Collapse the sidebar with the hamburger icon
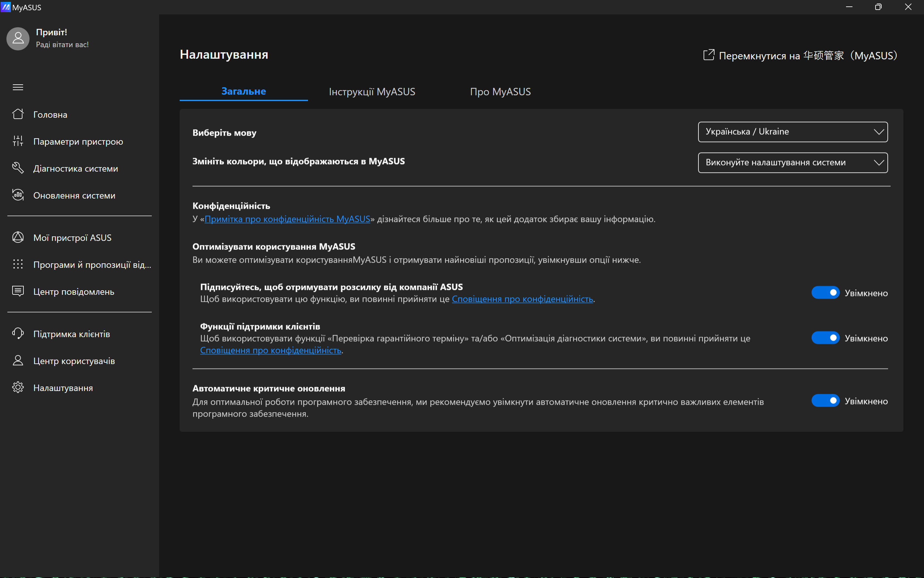 (x=18, y=87)
